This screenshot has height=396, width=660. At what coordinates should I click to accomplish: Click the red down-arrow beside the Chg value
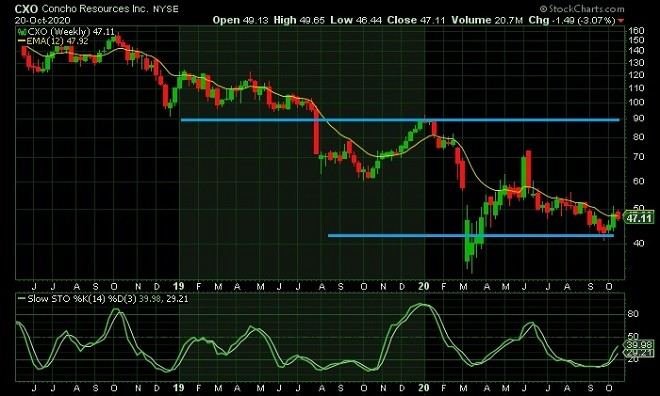point(621,21)
